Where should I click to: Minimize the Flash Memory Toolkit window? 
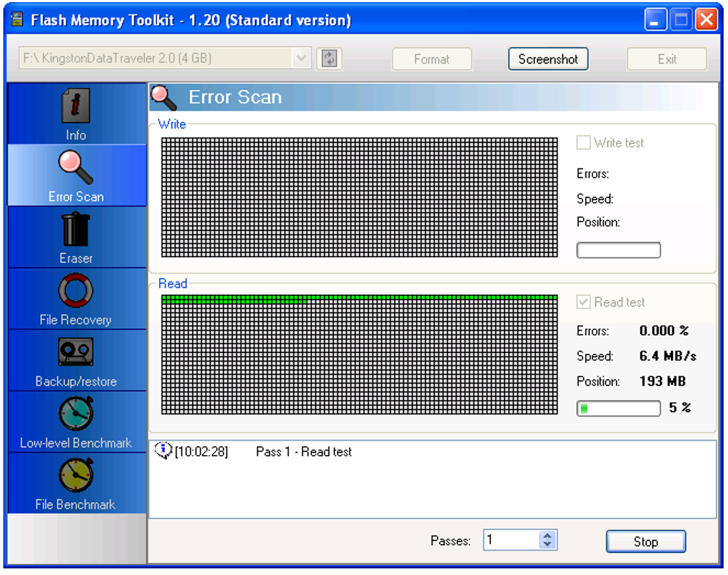(655, 19)
